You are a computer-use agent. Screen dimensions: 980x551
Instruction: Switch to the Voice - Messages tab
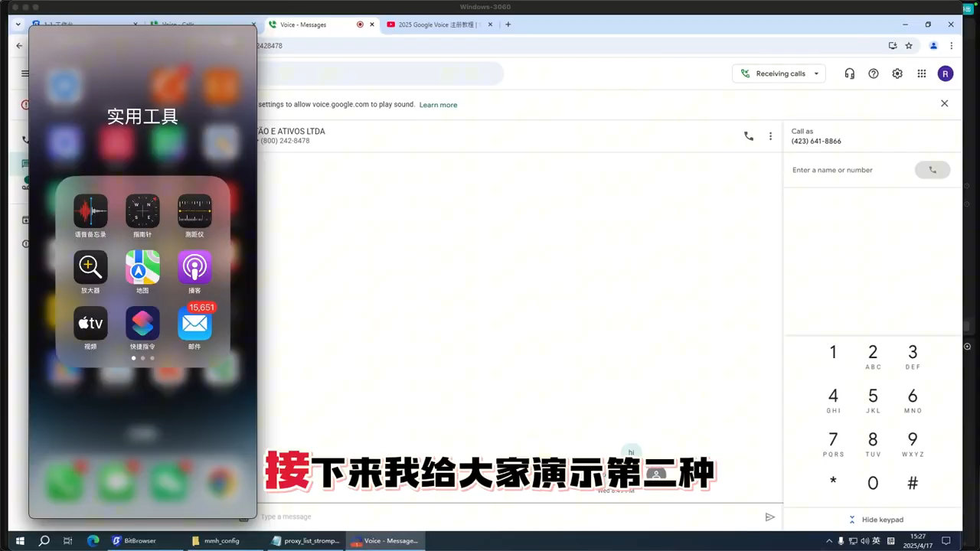(322, 24)
